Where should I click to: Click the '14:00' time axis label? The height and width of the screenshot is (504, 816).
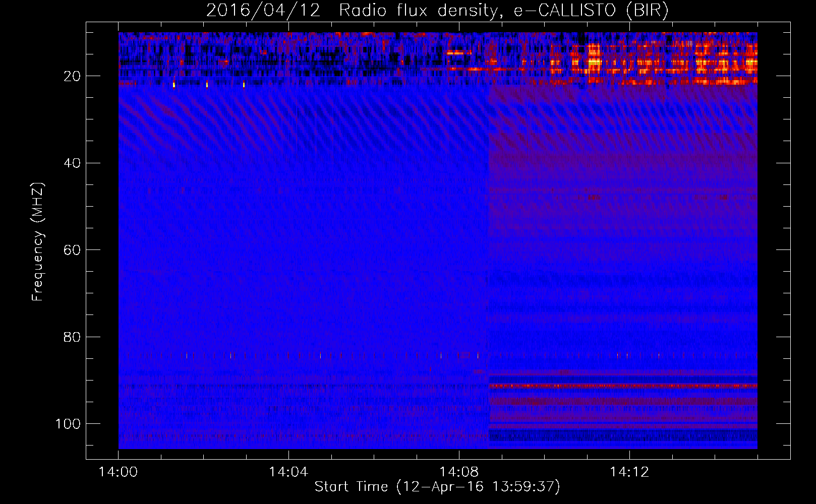click(x=118, y=472)
